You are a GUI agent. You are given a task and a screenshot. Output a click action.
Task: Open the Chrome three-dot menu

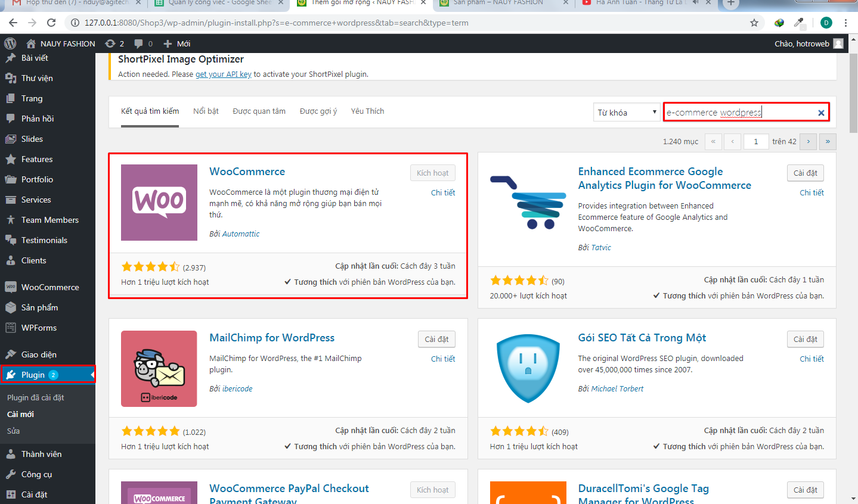coord(845,23)
